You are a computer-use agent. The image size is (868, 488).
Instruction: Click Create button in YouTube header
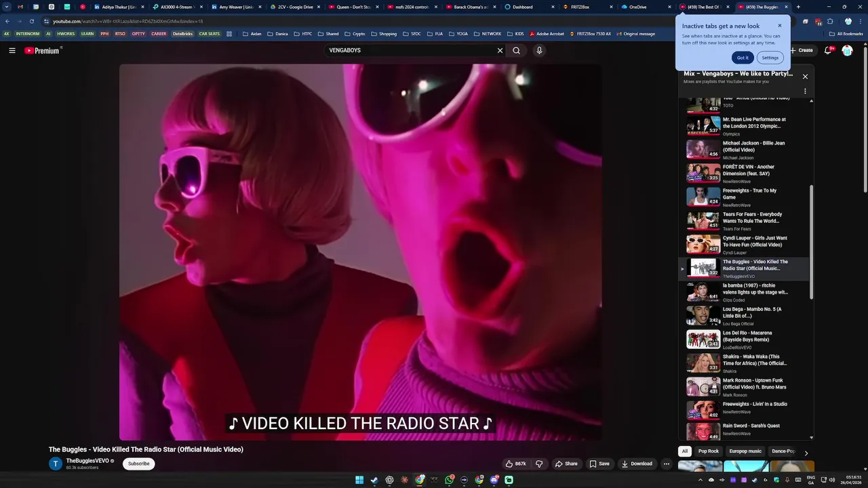pyautogui.click(x=802, y=50)
